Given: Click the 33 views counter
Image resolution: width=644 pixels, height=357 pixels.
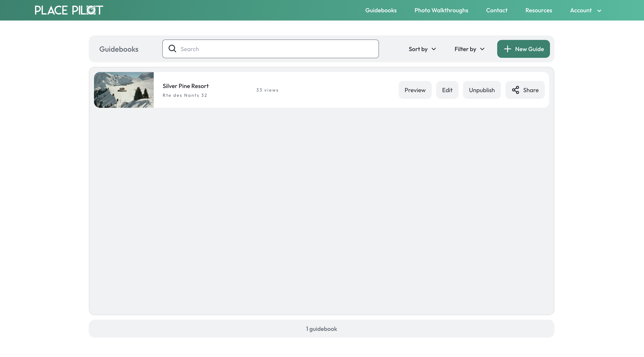Looking at the screenshot, I should click(x=267, y=90).
